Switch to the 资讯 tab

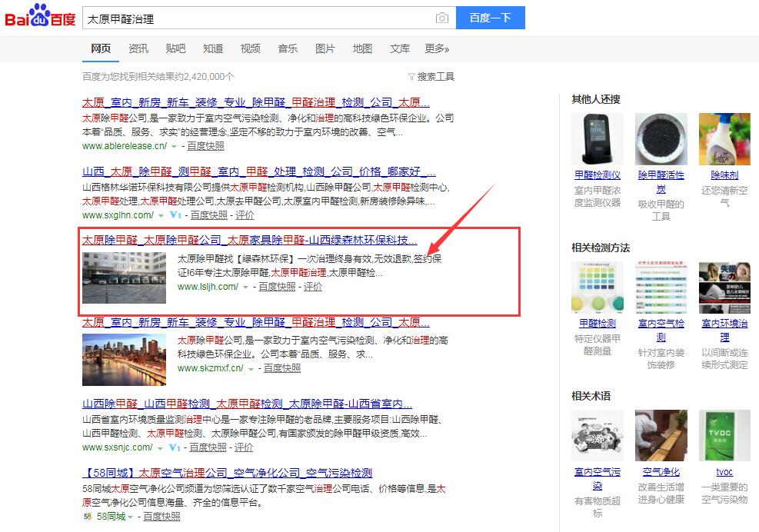(x=138, y=48)
